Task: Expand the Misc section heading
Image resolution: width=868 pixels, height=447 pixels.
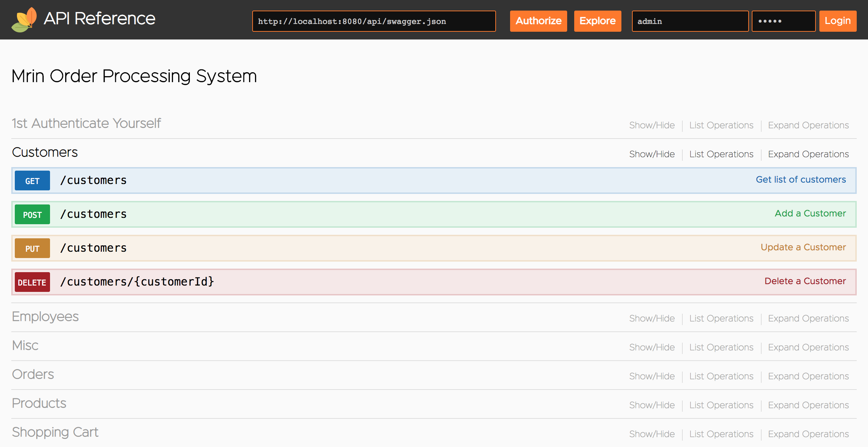Action: (x=25, y=345)
